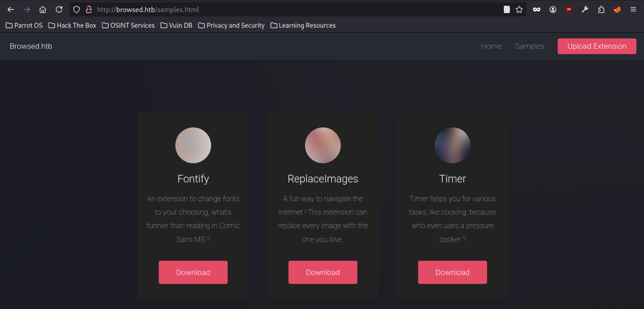The image size is (644, 309).
Task: Click the browser back arrow
Action: pos(11,9)
